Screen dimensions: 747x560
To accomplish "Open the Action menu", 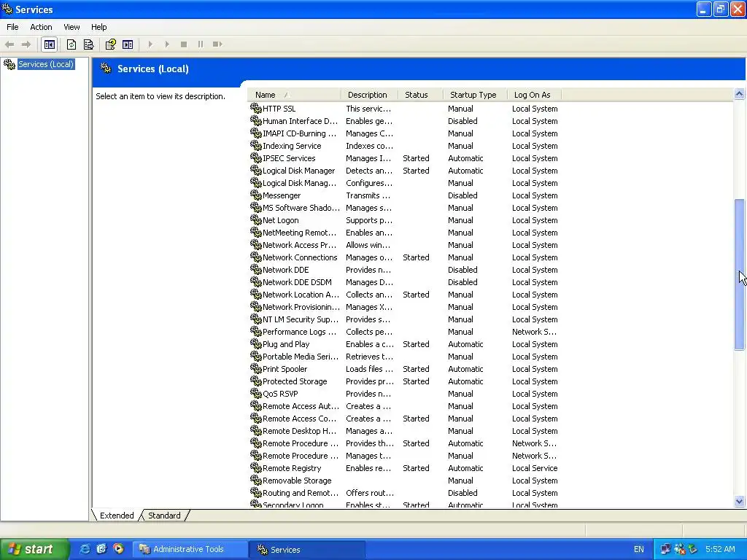I will (41, 27).
